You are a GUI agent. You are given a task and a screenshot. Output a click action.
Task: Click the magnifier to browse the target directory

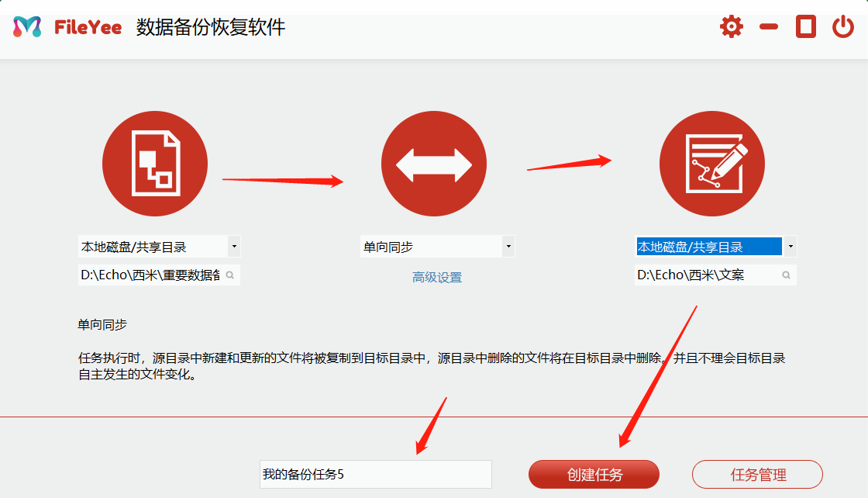(x=786, y=275)
